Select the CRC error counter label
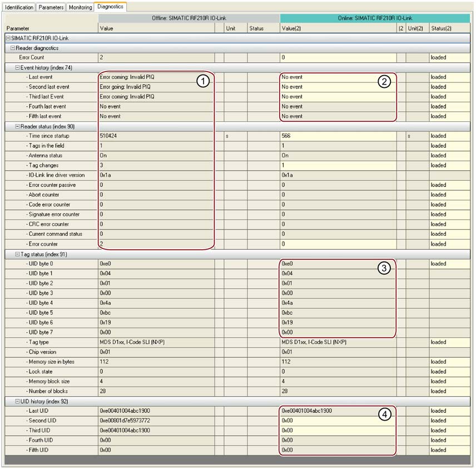Viewport: 476px width, 469px height. pyautogui.click(x=48, y=224)
